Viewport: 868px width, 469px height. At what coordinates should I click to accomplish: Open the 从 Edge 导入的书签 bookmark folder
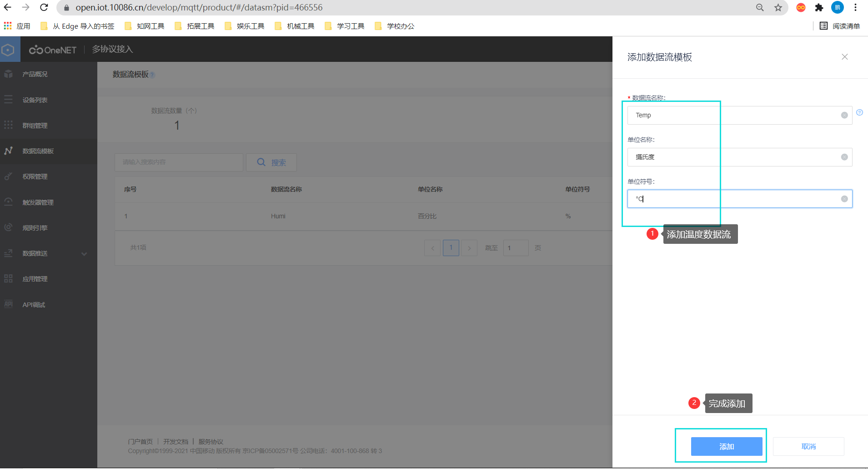(x=77, y=26)
